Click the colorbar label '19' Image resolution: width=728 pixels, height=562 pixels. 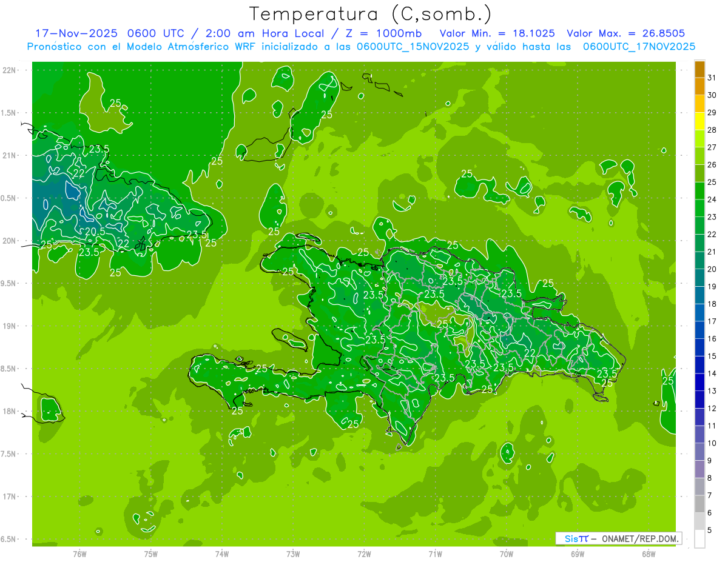(712, 286)
